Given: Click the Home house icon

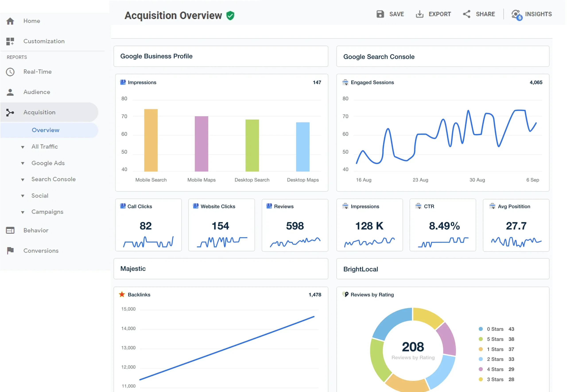Looking at the screenshot, I should point(10,21).
